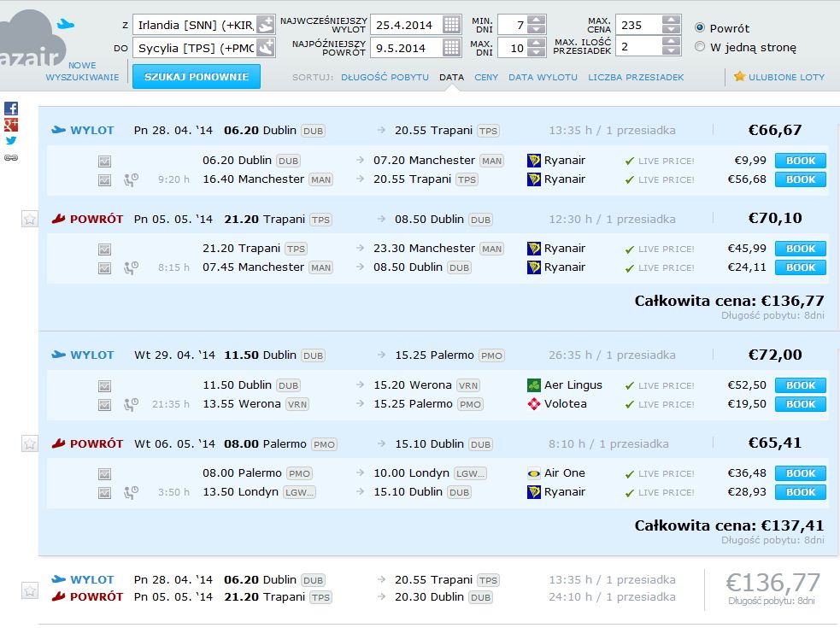Select the Powrót round-trip option

700,28
